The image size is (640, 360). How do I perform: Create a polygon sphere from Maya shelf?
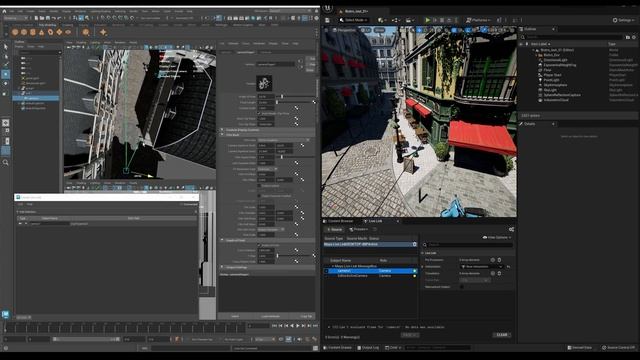click(x=15, y=32)
